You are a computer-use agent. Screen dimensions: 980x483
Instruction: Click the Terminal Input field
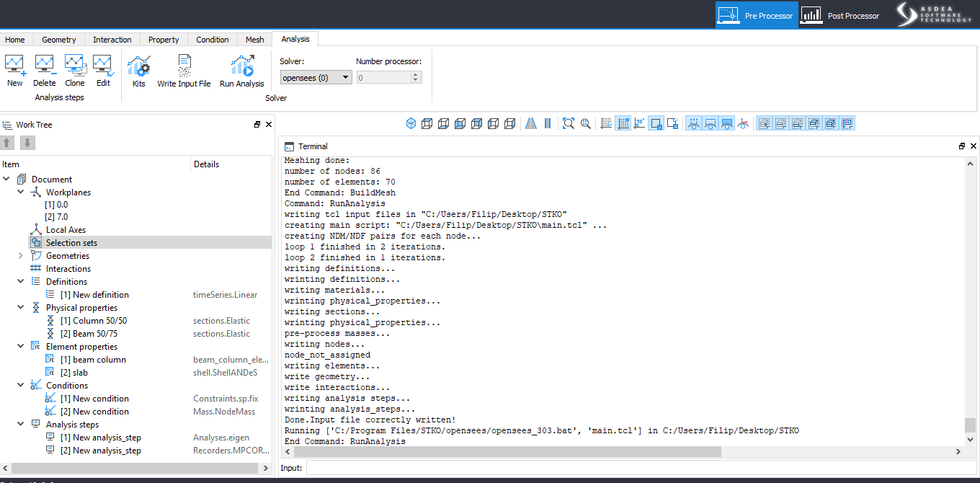(641, 468)
